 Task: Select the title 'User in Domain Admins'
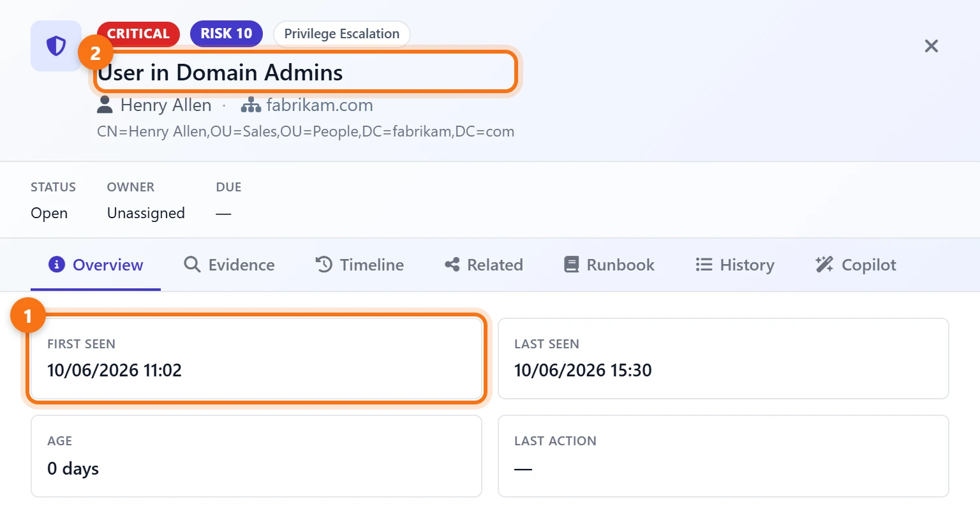220,73
